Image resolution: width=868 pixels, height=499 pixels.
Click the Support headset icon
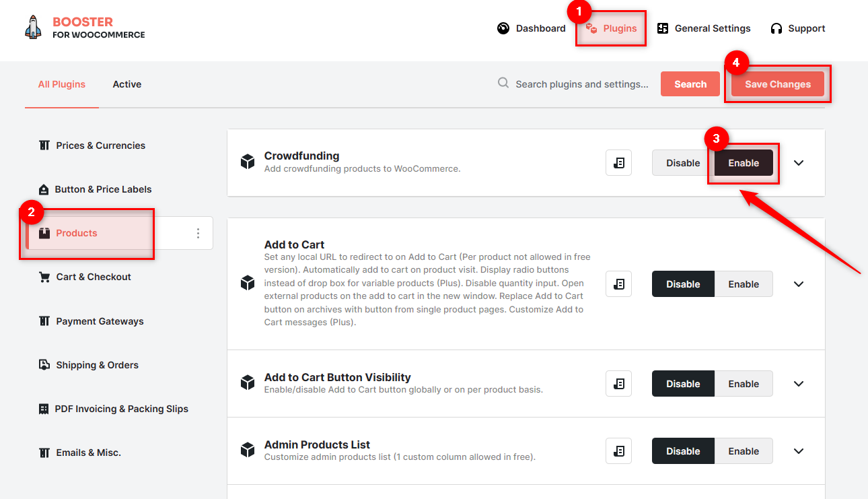pos(776,28)
